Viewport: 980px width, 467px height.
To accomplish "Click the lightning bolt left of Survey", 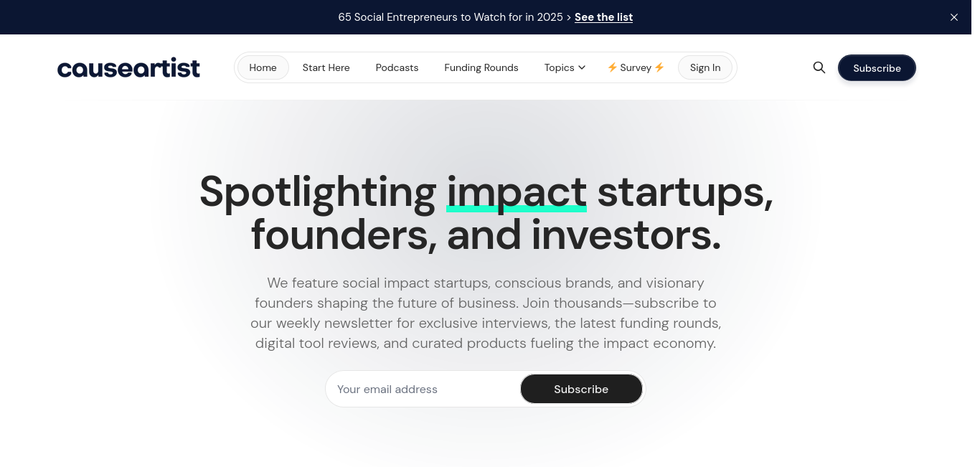I will pos(612,67).
